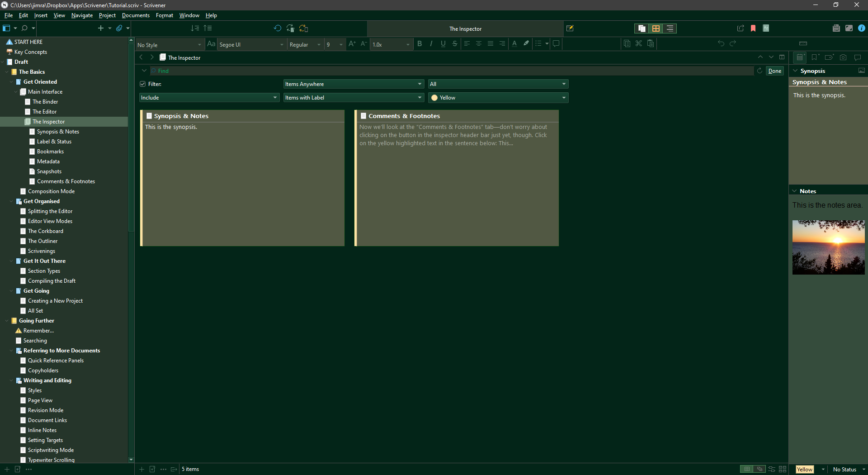The image size is (868, 475).
Task: Click the sunset photo thumbnail in Notes
Action: coord(828,247)
